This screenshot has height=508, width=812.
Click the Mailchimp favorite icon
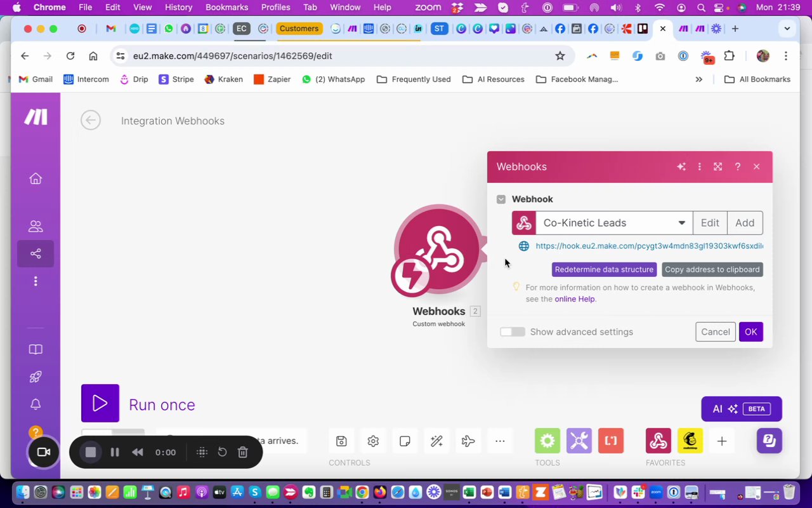pyautogui.click(x=690, y=441)
